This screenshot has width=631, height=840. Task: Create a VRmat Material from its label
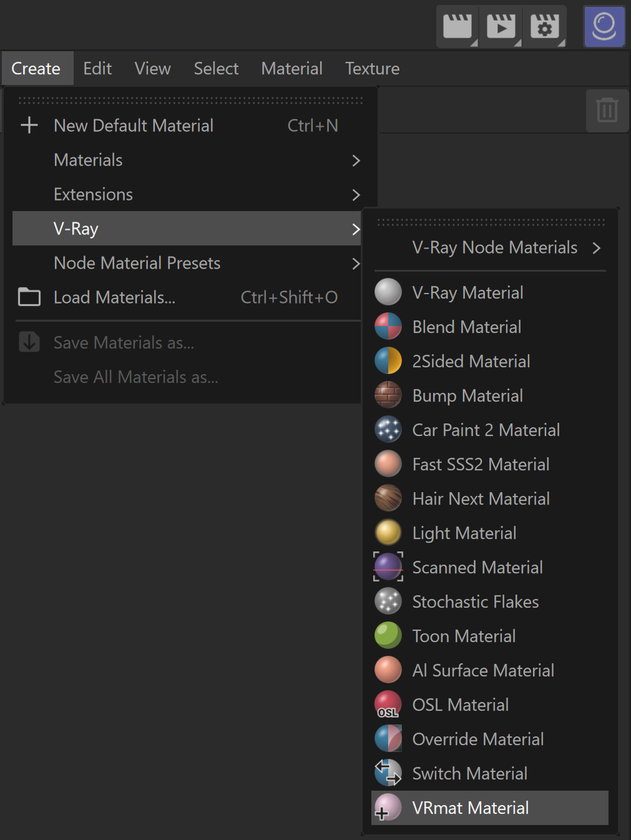[x=471, y=808]
